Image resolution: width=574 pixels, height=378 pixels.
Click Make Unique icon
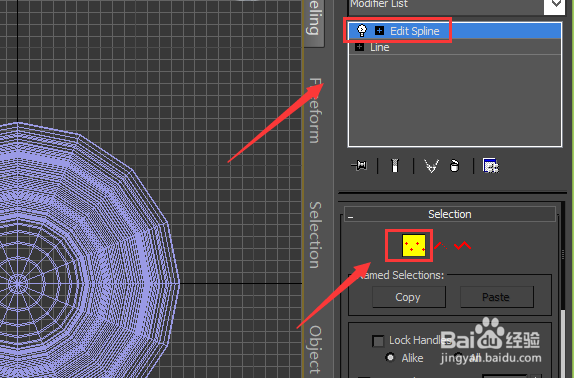[x=431, y=166]
